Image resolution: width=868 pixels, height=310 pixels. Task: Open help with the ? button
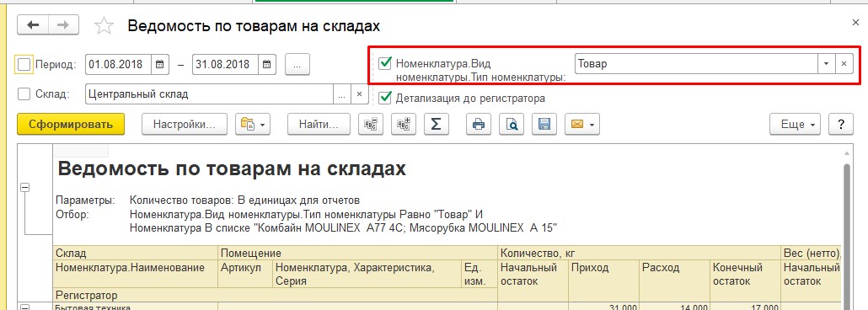[x=841, y=124]
